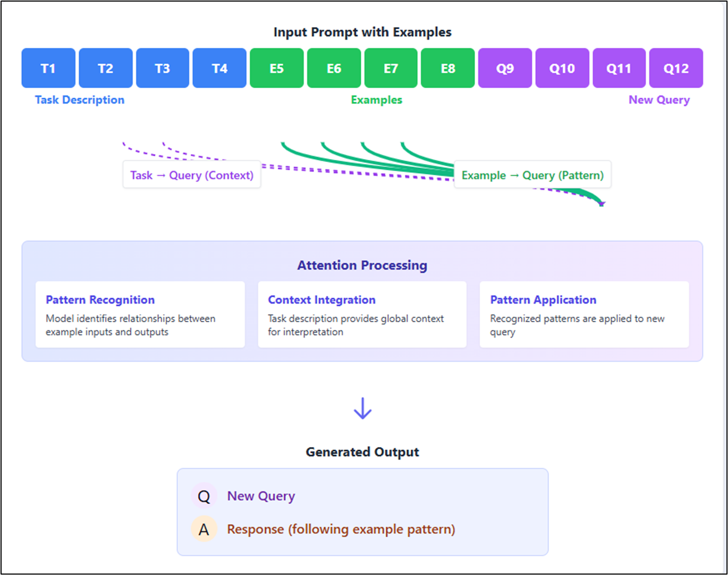The width and height of the screenshot is (728, 575).
Task: Click the green E5 example token
Action: point(277,68)
